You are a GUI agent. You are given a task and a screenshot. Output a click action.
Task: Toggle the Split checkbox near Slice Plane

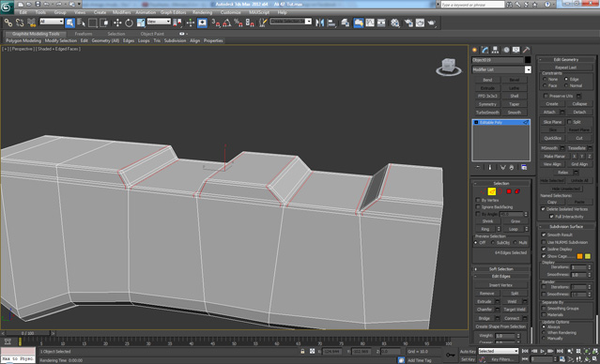569,122
